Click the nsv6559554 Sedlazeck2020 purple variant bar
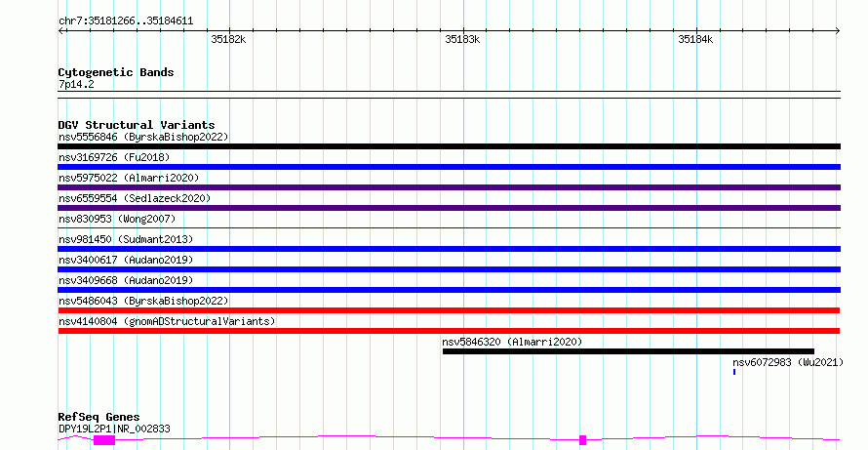The height and width of the screenshot is (450, 868). coord(449,208)
